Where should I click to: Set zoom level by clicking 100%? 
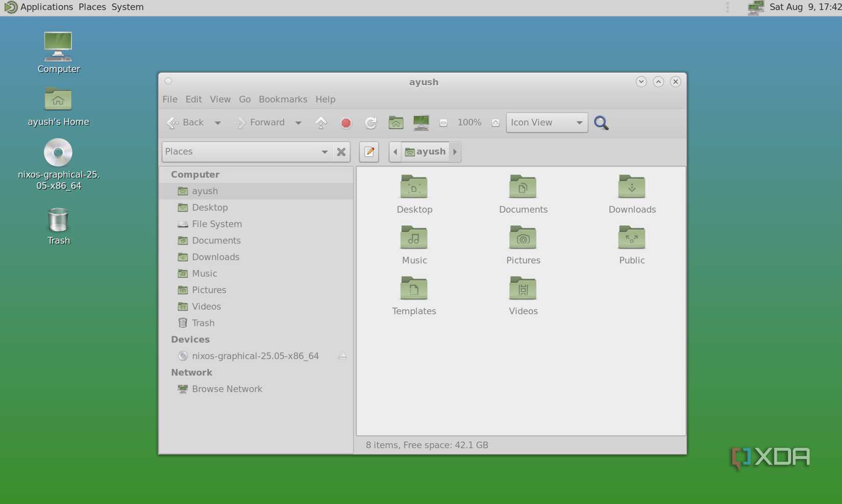[468, 122]
